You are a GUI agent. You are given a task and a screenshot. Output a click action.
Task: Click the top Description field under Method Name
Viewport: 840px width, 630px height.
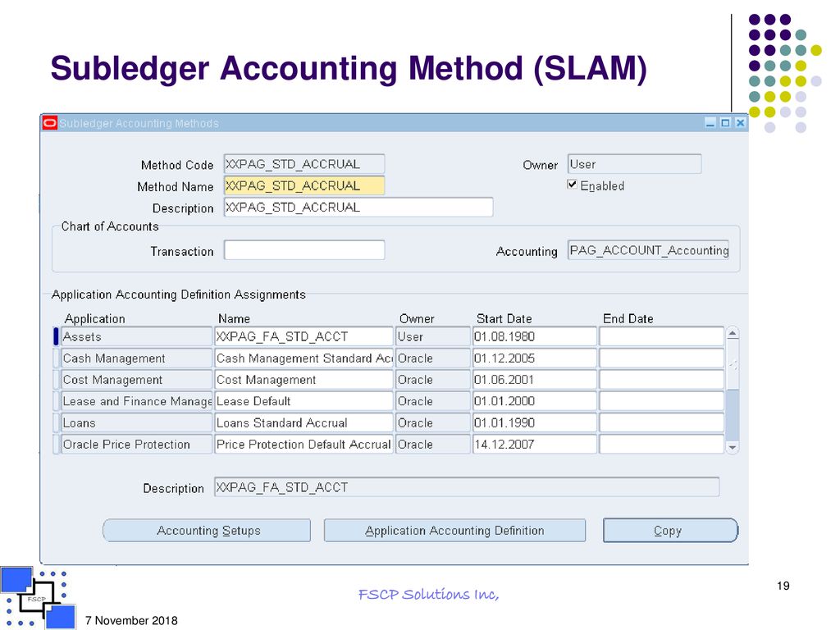358,208
